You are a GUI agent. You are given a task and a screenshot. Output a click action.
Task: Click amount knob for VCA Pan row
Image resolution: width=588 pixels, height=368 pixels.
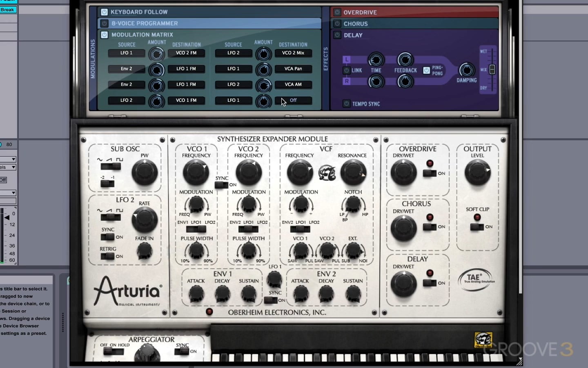pyautogui.click(x=263, y=70)
